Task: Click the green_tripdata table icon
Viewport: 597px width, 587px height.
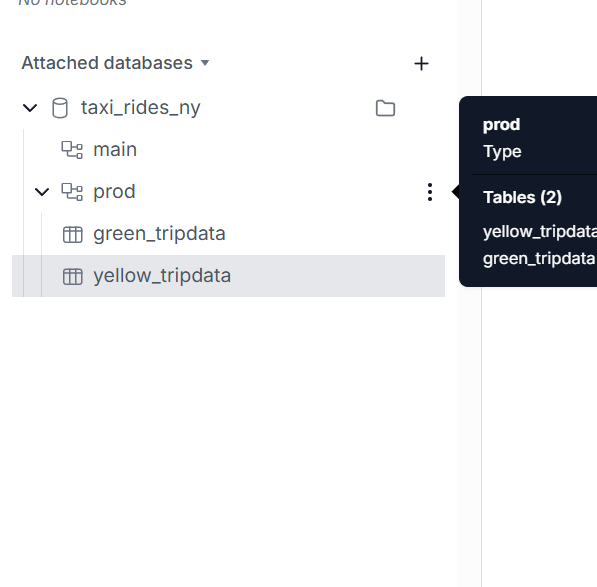Action: click(72, 234)
